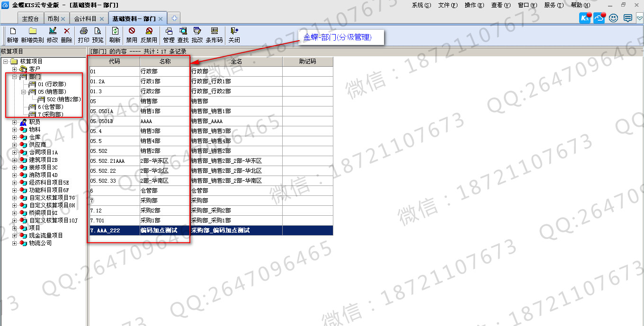Open the 系统(S) menu
This screenshot has height=326, width=644.
pyautogui.click(x=421, y=5)
